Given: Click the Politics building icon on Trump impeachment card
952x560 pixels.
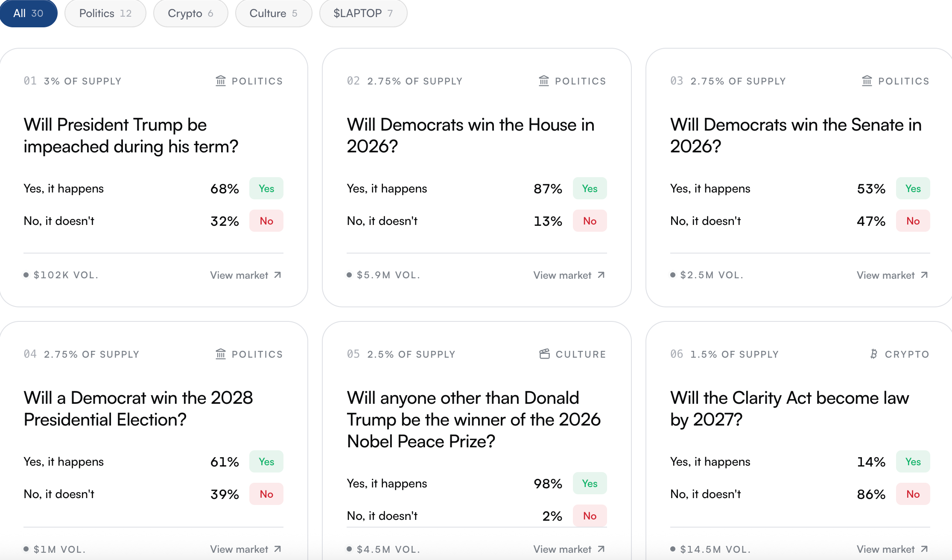Looking at the screenshot, I should point(220,81).
